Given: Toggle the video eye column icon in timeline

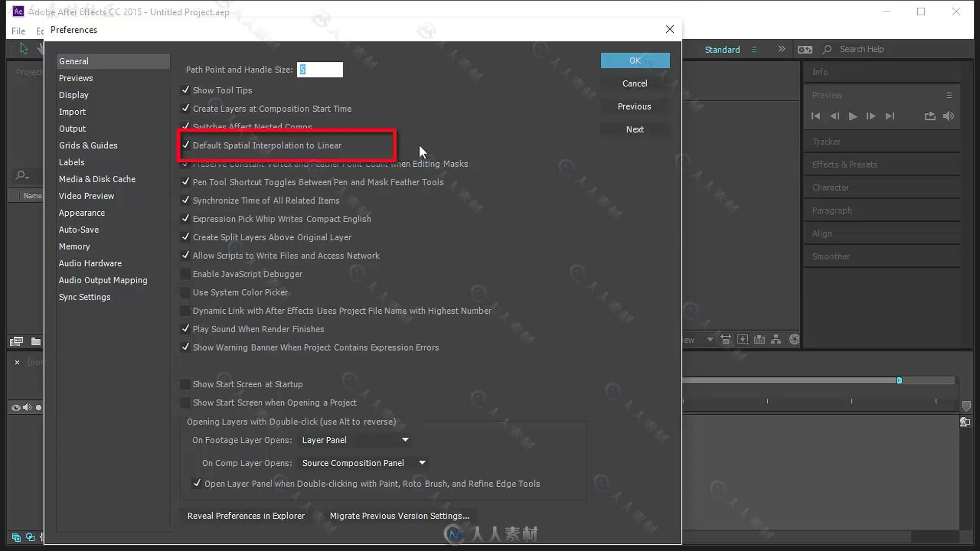Looking at the screenshot, I should [x=16, y=407].
